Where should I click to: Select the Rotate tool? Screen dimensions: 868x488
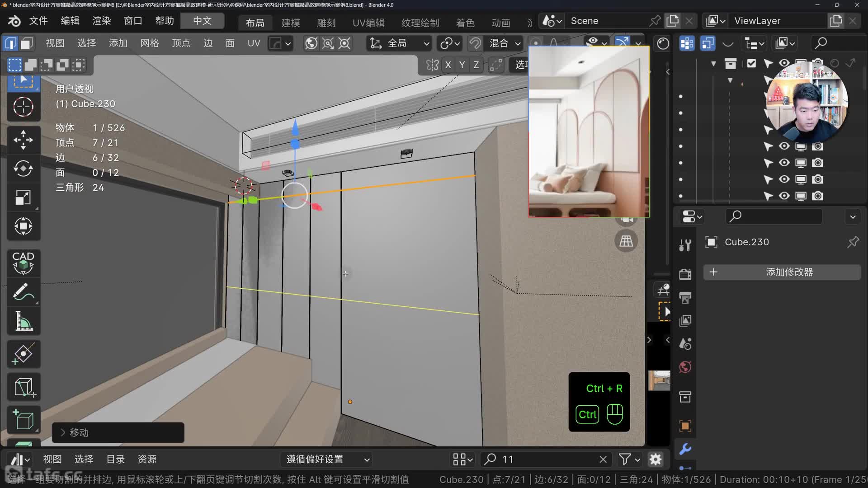pyautogui.click(x=23, y=169)
